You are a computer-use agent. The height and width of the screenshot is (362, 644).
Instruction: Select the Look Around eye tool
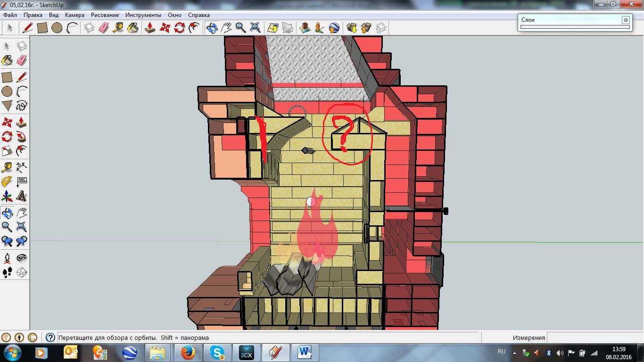point(22,258)
